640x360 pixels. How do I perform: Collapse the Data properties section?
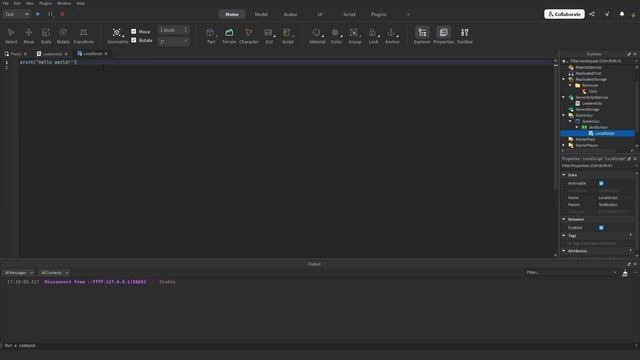pyautogui.click(x=564, y=175)
